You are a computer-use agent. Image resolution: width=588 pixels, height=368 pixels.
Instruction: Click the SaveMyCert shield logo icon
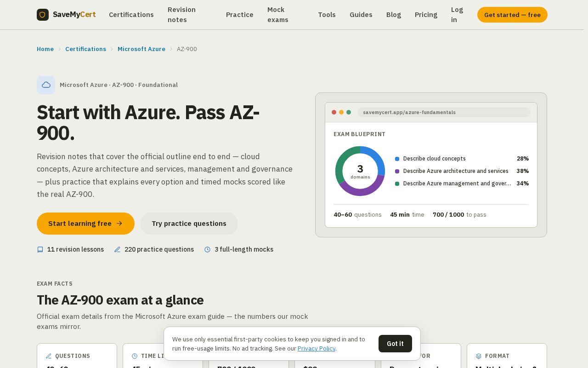click(x=43, y=15)
